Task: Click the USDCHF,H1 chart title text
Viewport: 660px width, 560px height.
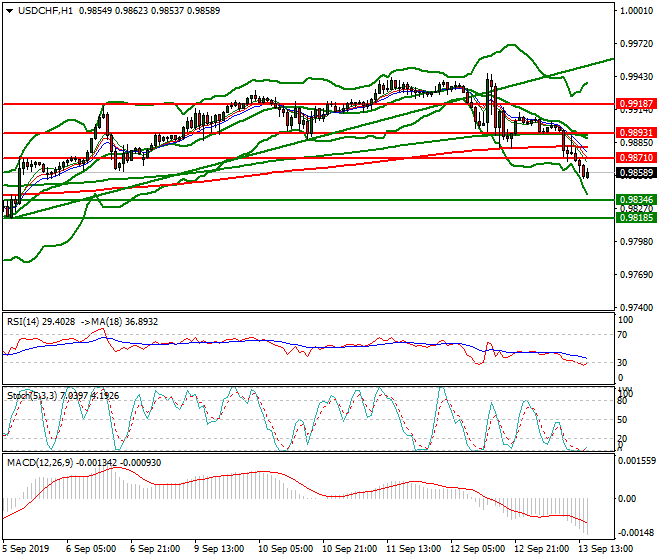Action: tap(45, 11)
